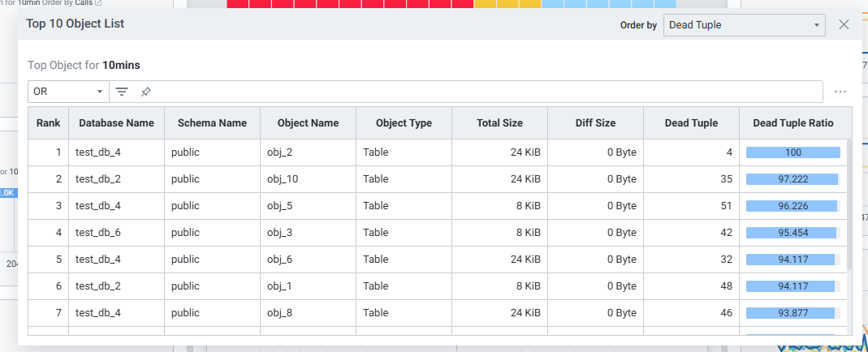Expand the OR operator dropdown

click(x=68, y=92)
